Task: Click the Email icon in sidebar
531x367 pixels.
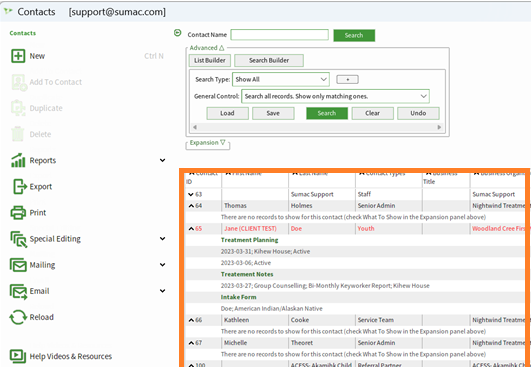Action: [19, 292]
